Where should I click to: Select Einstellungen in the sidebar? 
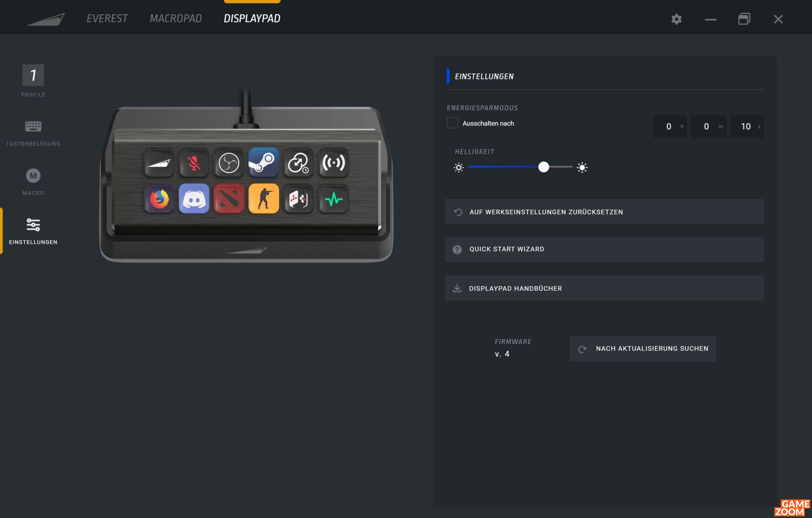pos(33,231)
